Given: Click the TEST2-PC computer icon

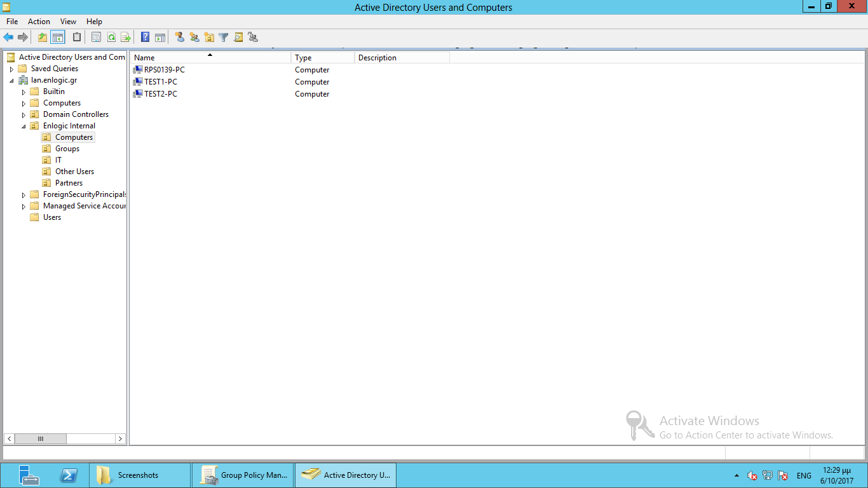Looking at the screenshot, I should 138,94.
